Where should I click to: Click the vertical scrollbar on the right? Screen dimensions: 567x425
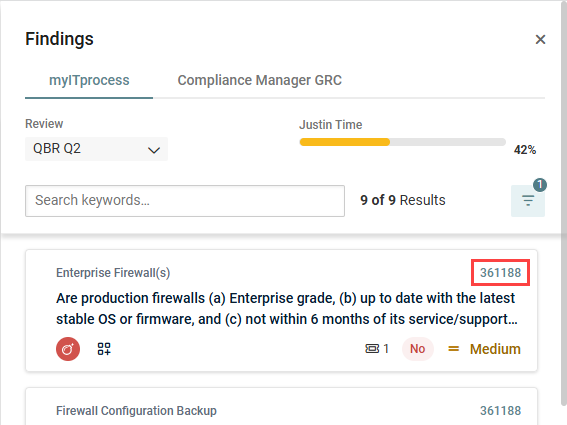coord(564,203)
